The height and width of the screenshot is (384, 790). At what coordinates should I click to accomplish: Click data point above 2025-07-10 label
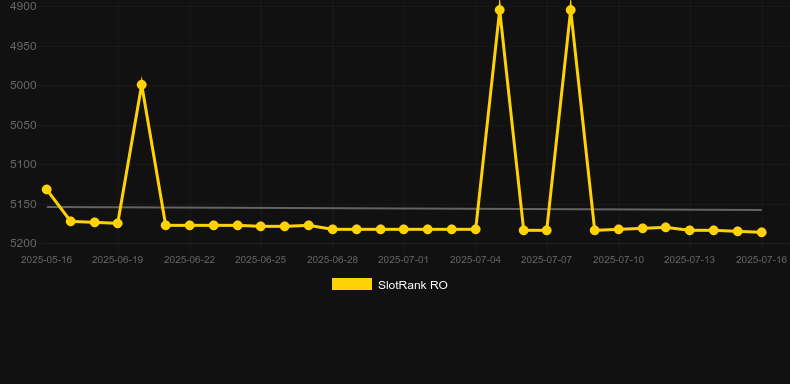pos(619,229)
